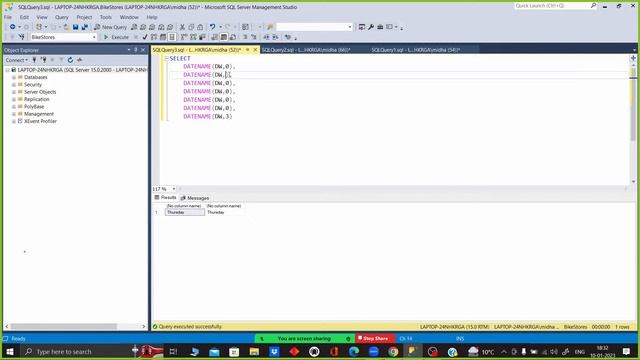Click the Paste clipboard icon

200,27
